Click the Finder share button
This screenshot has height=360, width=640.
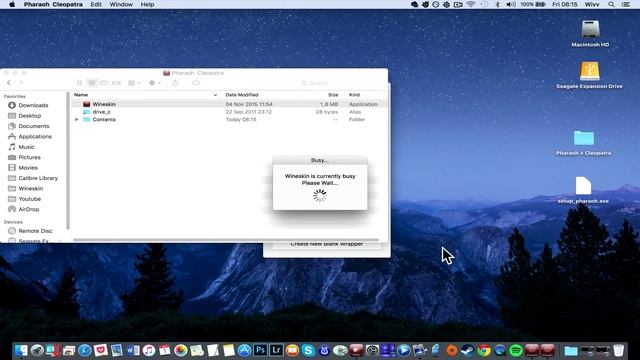click(175, 83)
